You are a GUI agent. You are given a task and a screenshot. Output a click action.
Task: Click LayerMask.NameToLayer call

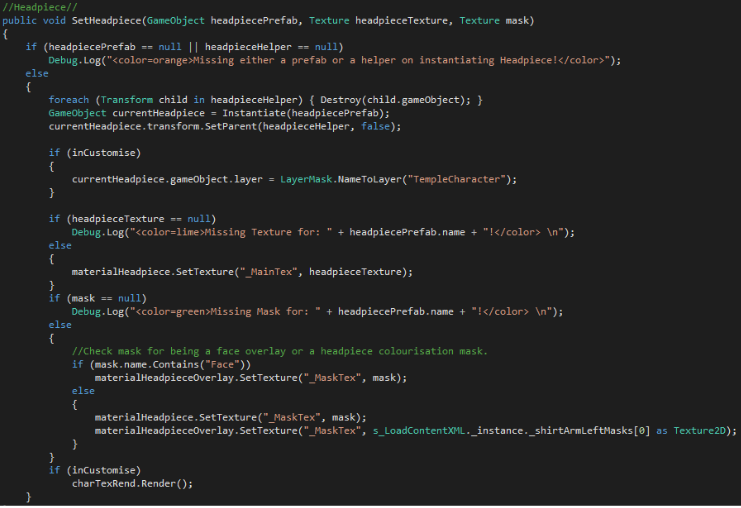[398, 179]
